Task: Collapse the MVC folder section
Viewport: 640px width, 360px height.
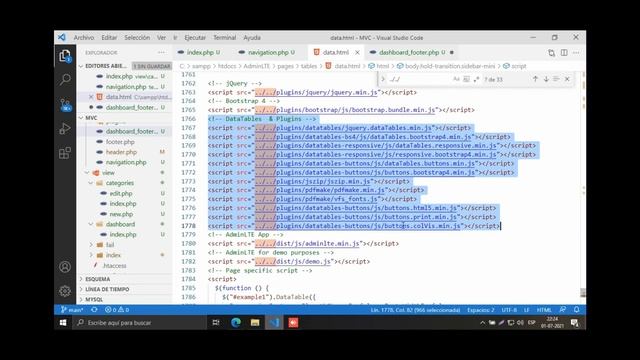Action: coord(81,118)
